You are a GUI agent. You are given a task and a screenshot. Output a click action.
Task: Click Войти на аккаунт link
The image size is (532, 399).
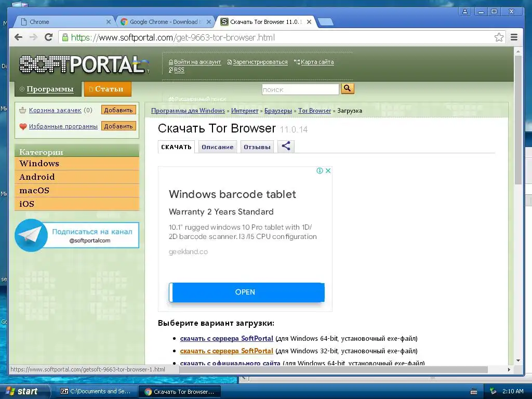[197, 62]
